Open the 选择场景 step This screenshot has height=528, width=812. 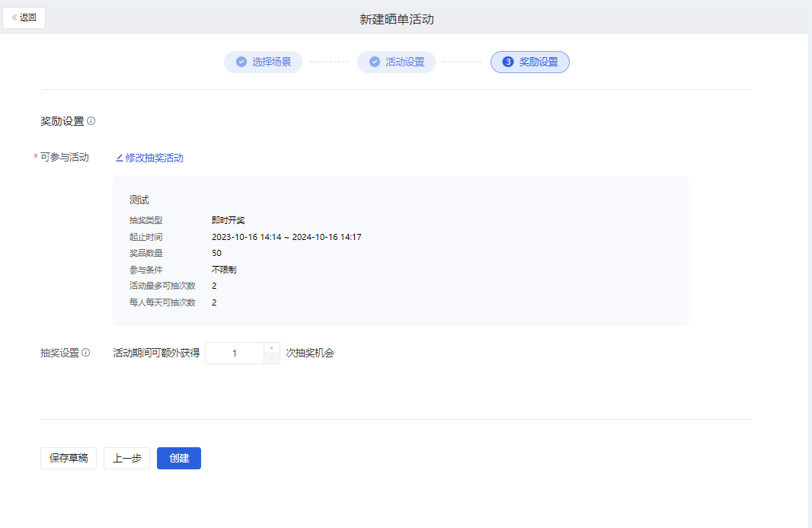pyautogui.click(x=263, y=62)
